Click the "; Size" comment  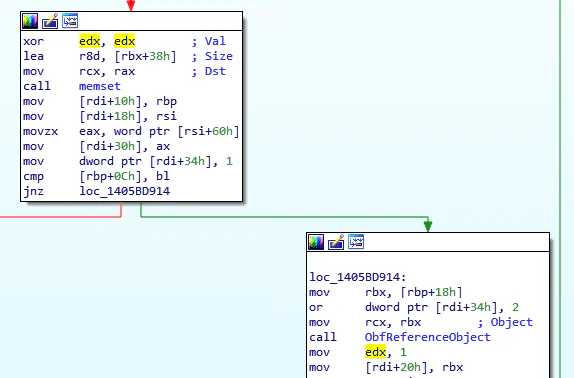click(212, 56)
